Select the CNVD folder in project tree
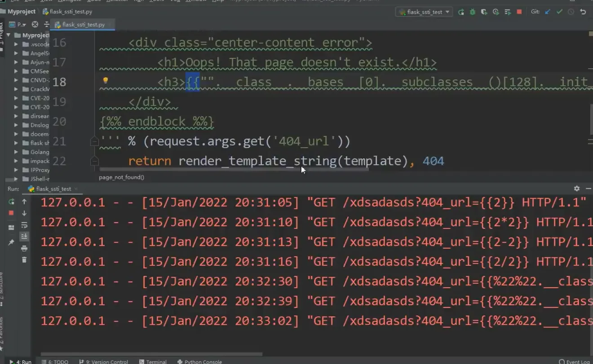This screenshot has width=593, height=364. [x=35, y=80]
